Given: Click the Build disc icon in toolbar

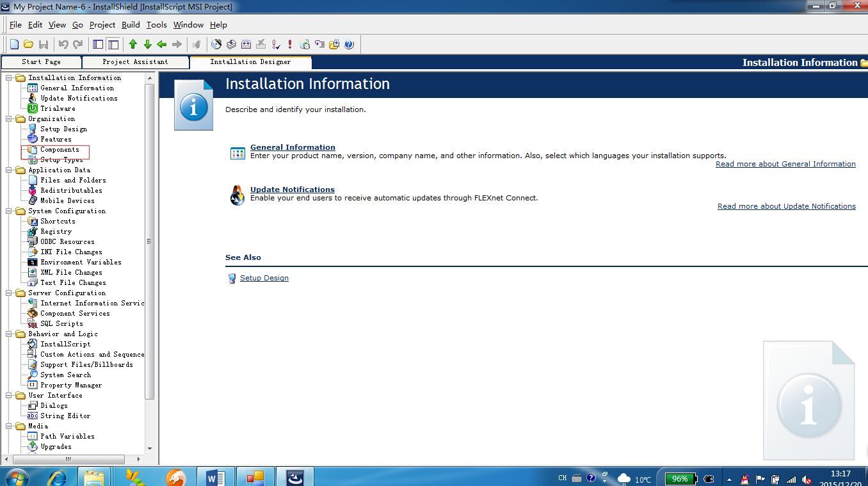Looking at the screenshot, I should point(216,44).
